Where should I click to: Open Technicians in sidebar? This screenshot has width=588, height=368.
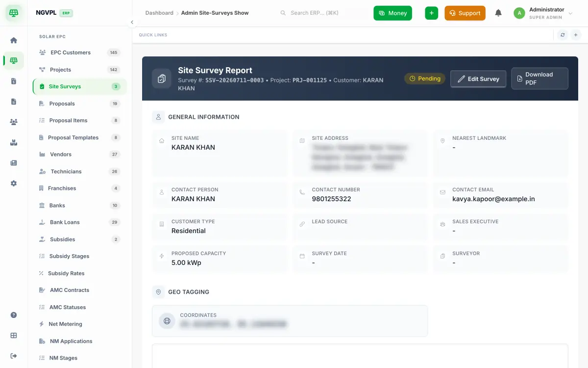pos(79,171)
